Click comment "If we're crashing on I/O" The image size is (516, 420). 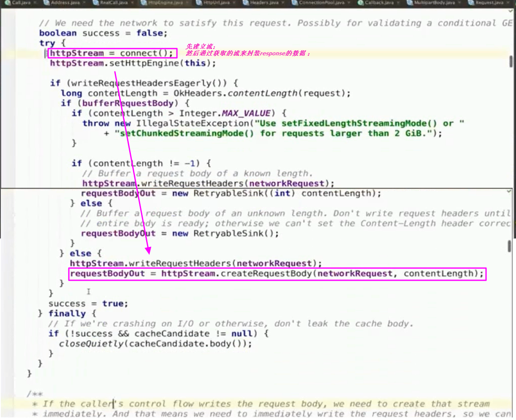(231, 324)
